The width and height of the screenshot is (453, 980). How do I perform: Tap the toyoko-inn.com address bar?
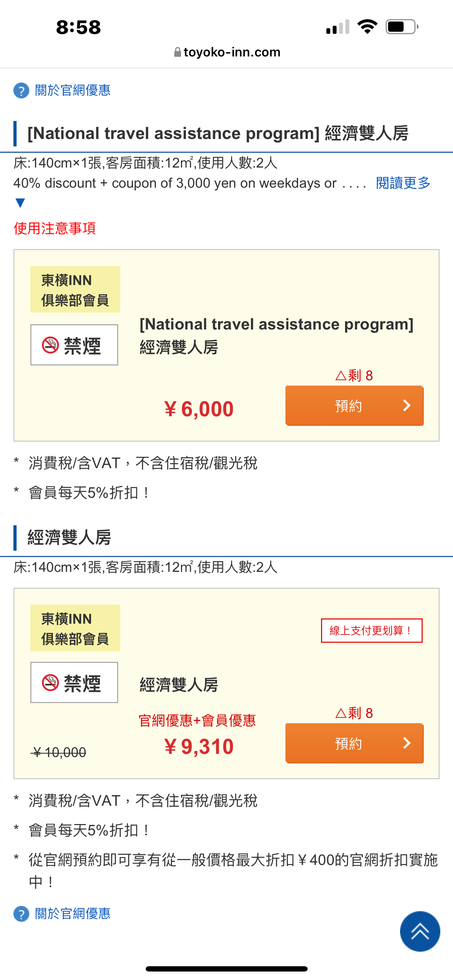[x=227, y=52]
